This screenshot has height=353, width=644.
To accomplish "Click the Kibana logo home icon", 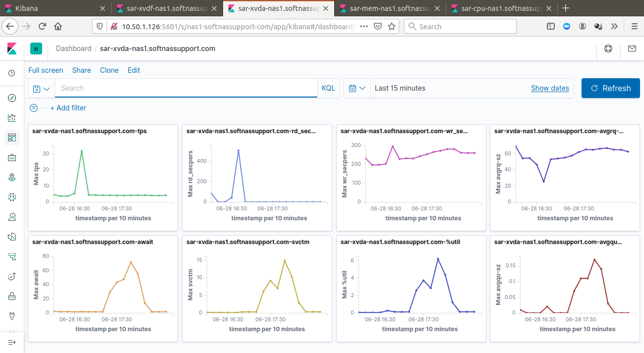I will pyautogui.click(x=12, y=49).
